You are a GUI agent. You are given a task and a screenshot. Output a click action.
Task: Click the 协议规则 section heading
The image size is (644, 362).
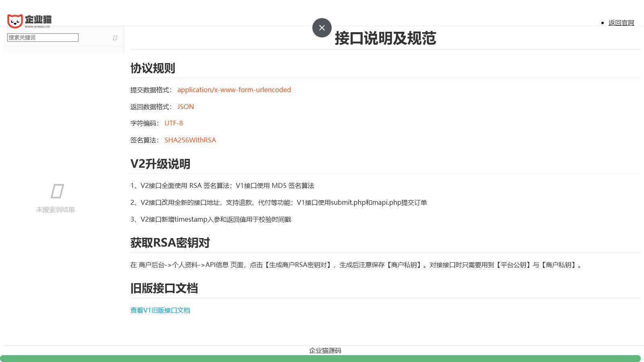[153, 68]
